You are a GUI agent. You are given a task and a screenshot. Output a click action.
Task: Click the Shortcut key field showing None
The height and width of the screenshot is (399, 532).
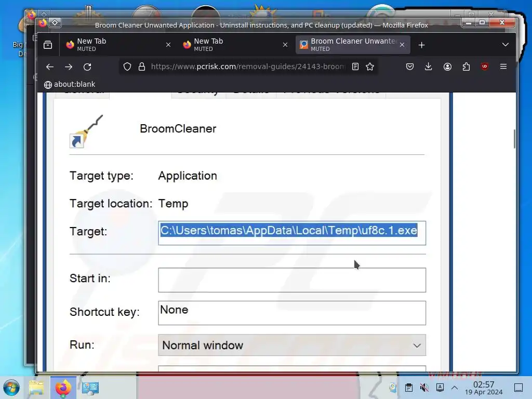tap(292, 313)
